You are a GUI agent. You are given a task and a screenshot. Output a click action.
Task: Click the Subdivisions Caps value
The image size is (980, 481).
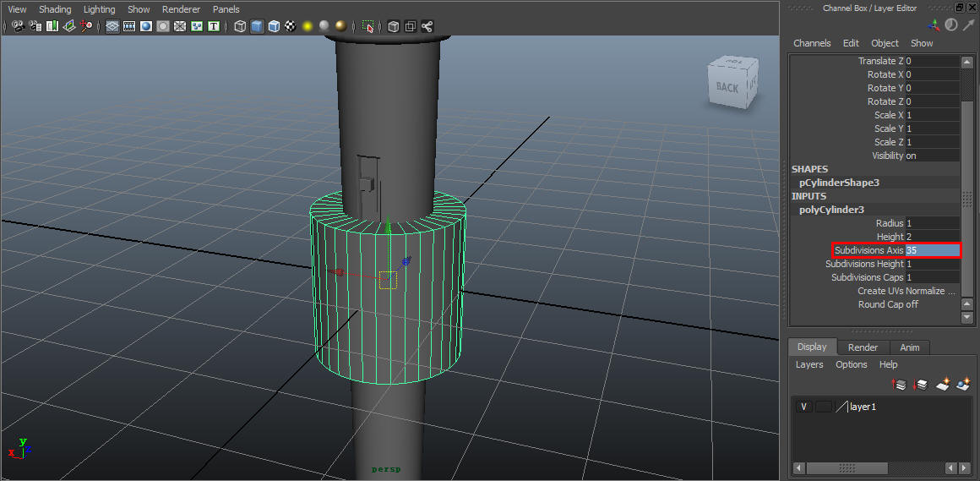tap(932, 277)
